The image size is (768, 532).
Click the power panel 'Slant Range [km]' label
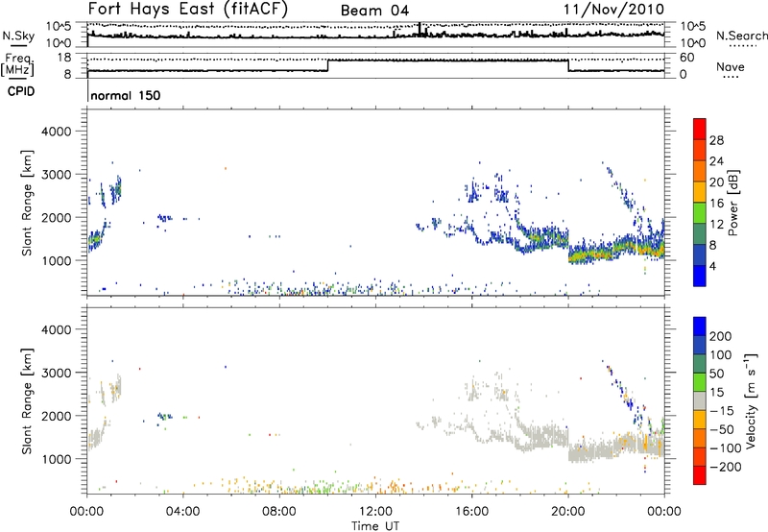[x=27, y=203]
